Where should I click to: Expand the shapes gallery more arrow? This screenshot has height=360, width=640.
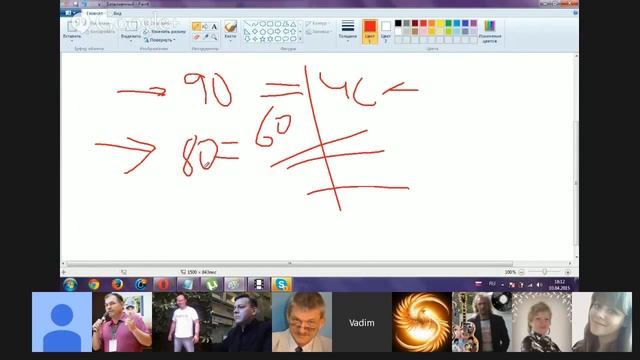[300, 39]
